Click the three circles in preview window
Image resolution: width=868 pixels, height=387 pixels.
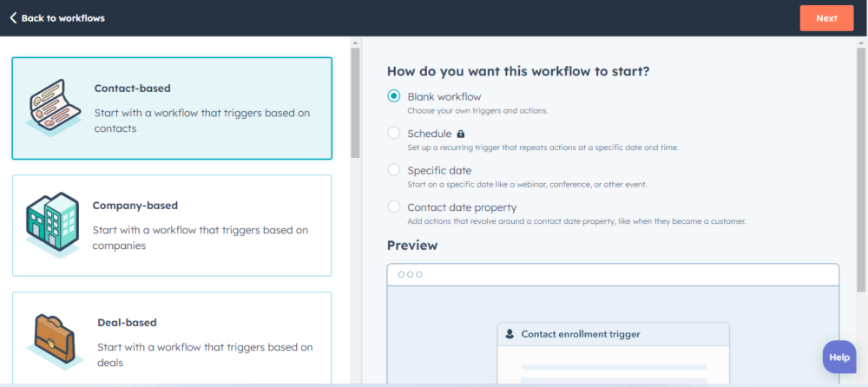(x=410, y=274)
